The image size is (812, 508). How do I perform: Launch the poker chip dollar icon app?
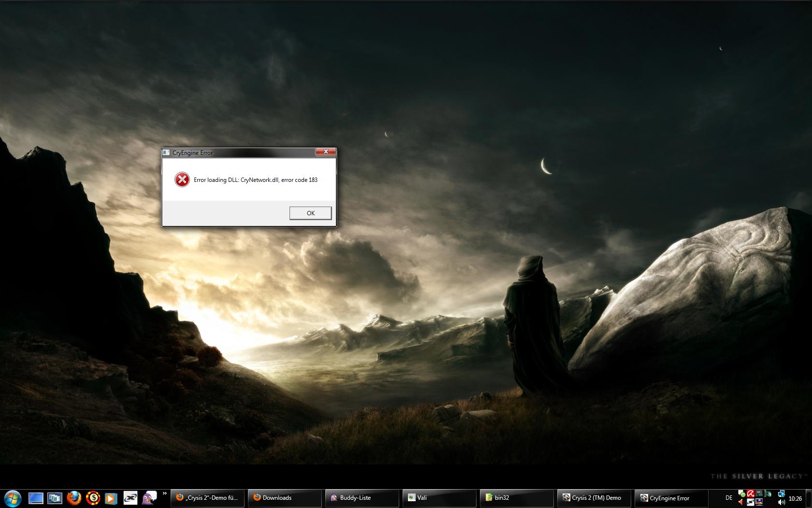pyautogui.click(x=93, y=498)
